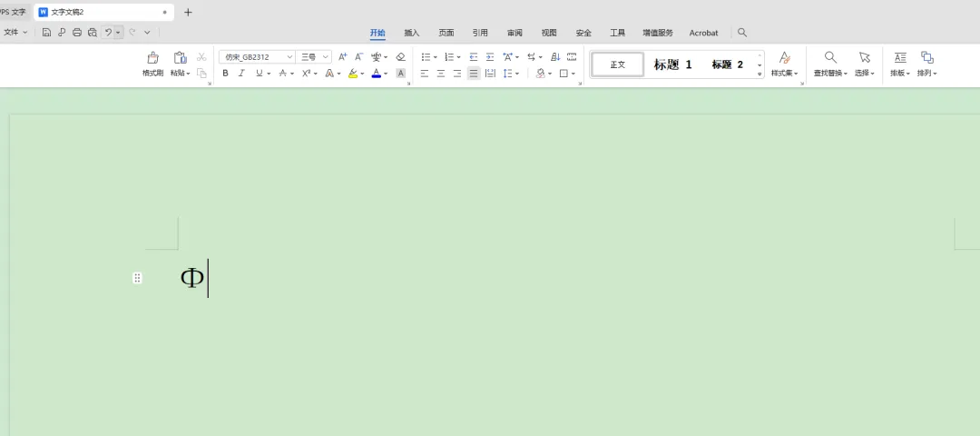Click the Redo arrow icon
This screenshot has height=436, width=980.
point(132,33)
